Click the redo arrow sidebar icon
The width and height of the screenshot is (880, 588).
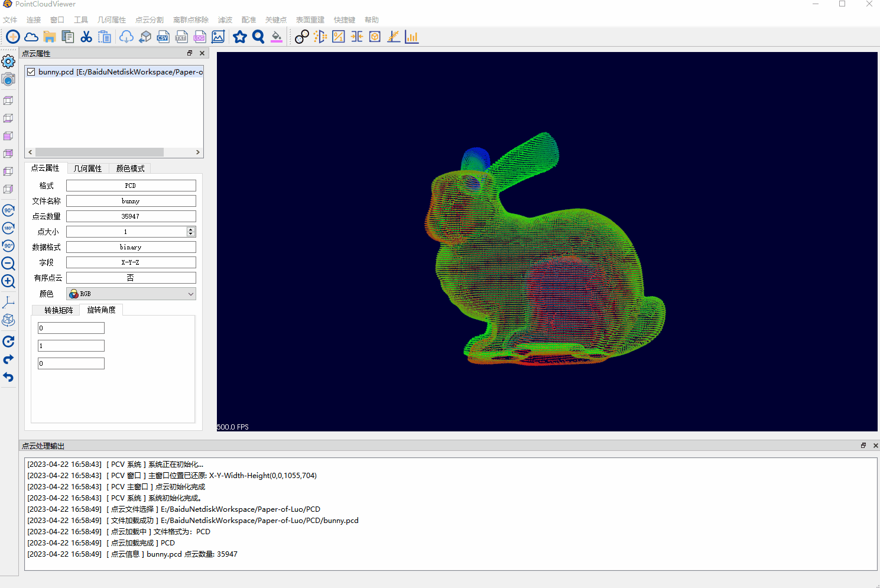[8, 359]
